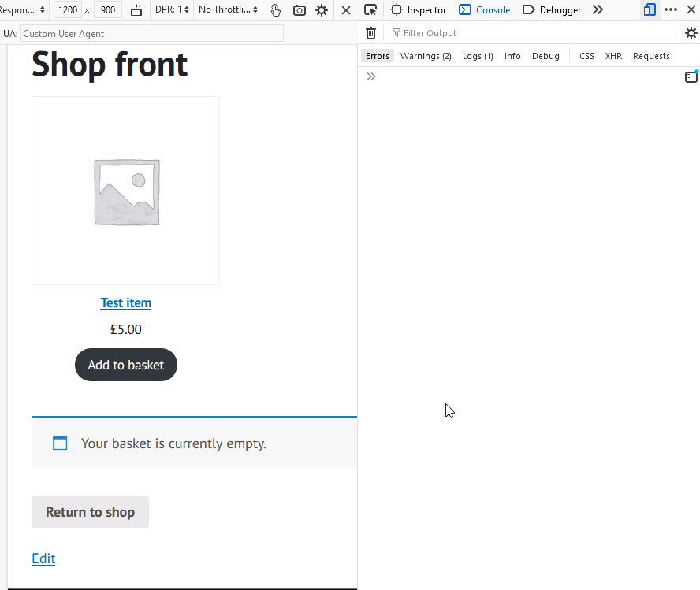Viewport: 700px width, 590px height.
Task: Open the Test item product link
Action: (126, 302)
